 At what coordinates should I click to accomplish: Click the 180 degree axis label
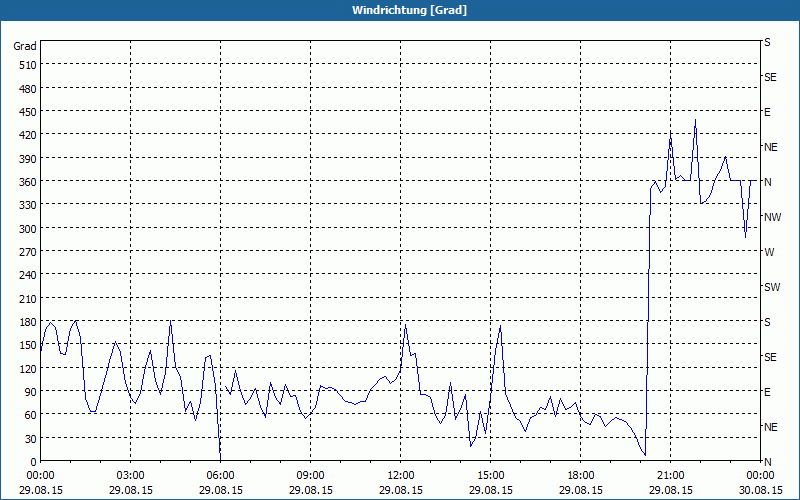coord(28,322)
